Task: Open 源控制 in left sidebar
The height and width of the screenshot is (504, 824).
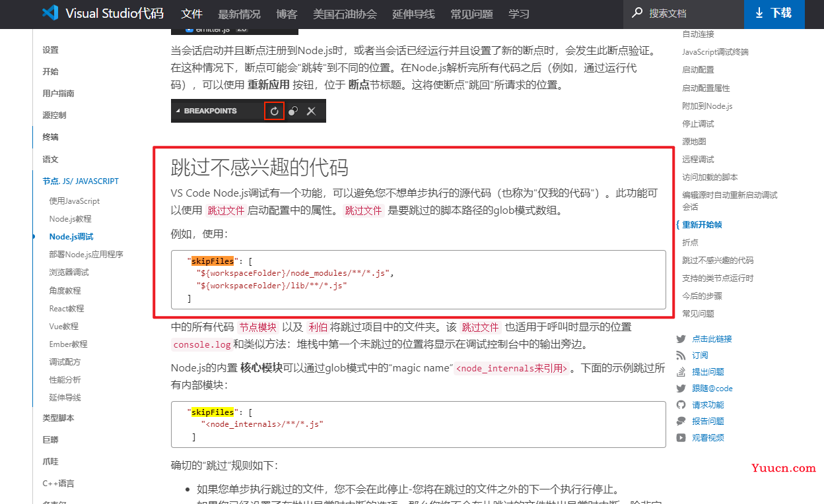Action: click(x=54, y=115)
